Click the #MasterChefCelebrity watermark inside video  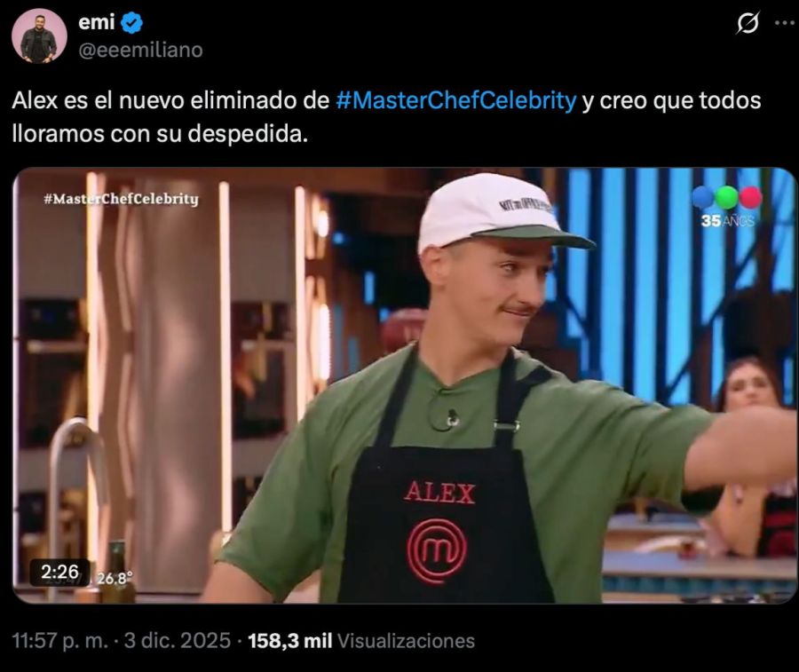(121, 198)
